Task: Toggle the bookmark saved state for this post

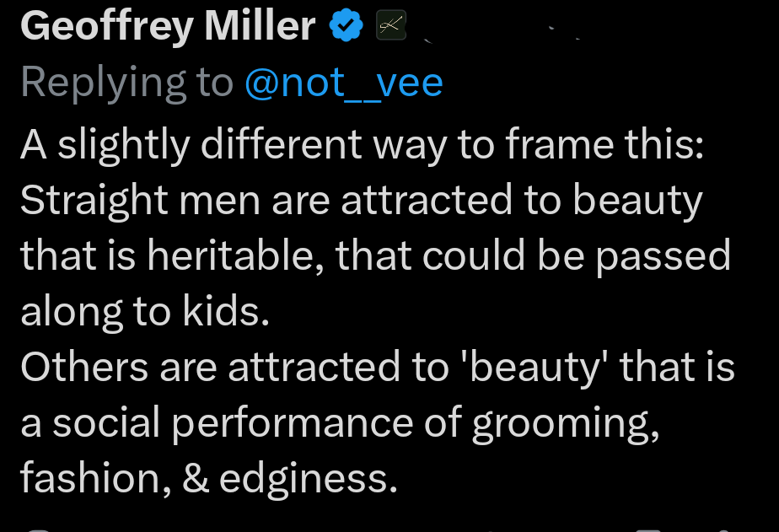Action: tap(647, 529)
